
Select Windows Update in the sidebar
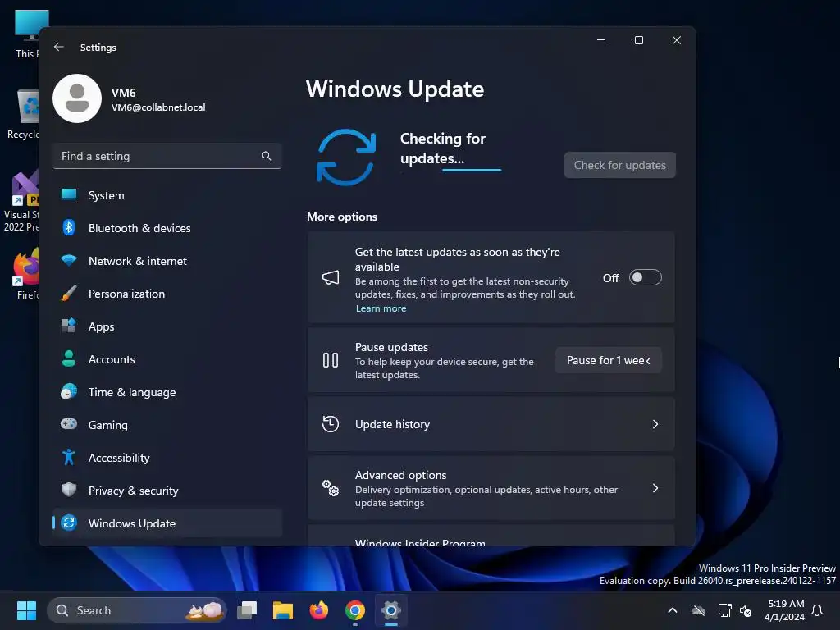[167, 523]
